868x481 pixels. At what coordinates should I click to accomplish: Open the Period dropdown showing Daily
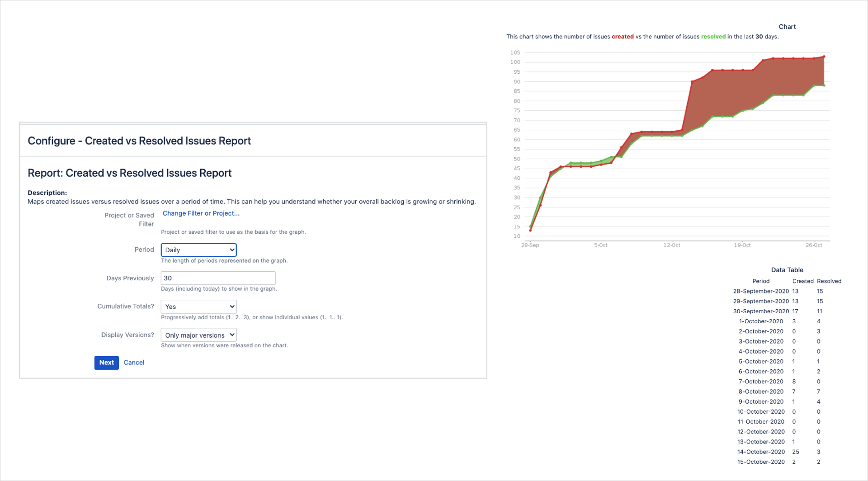[x=198, y=250]
